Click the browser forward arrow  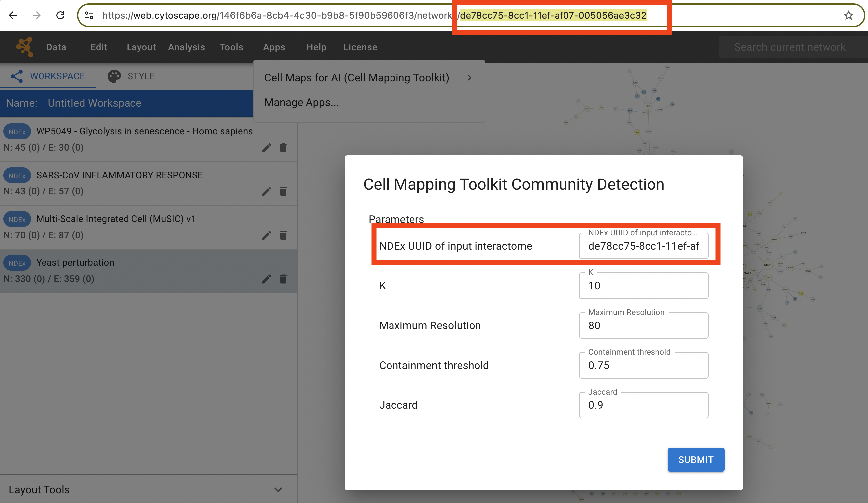36,15
